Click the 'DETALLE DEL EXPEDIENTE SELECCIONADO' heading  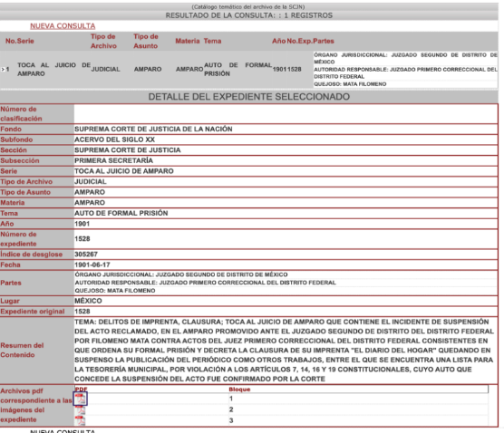point(248,97)
